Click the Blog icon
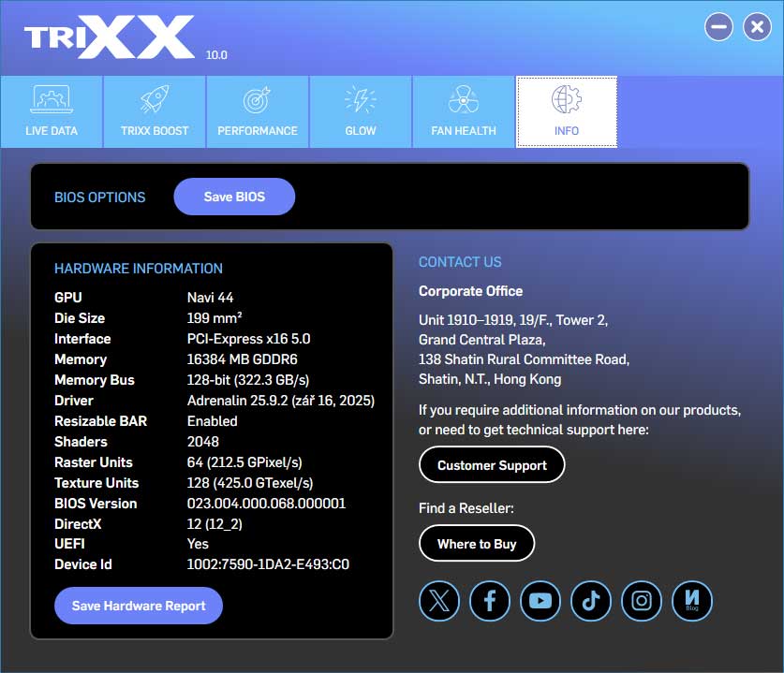The height and width of the screenshot is (673, 784). [691, 601]
